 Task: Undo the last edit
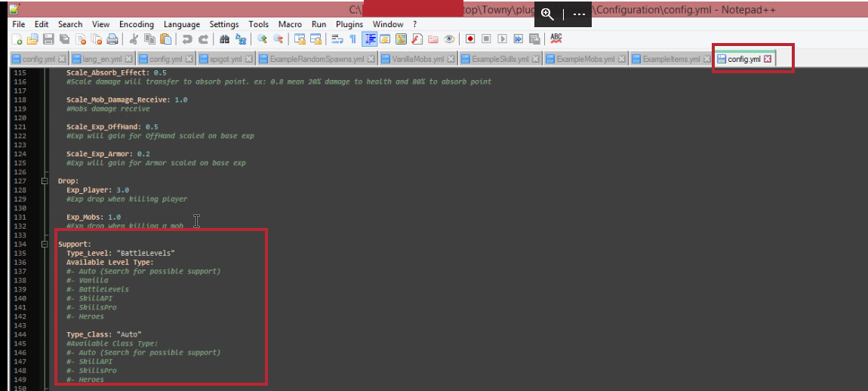click(187, 38)
